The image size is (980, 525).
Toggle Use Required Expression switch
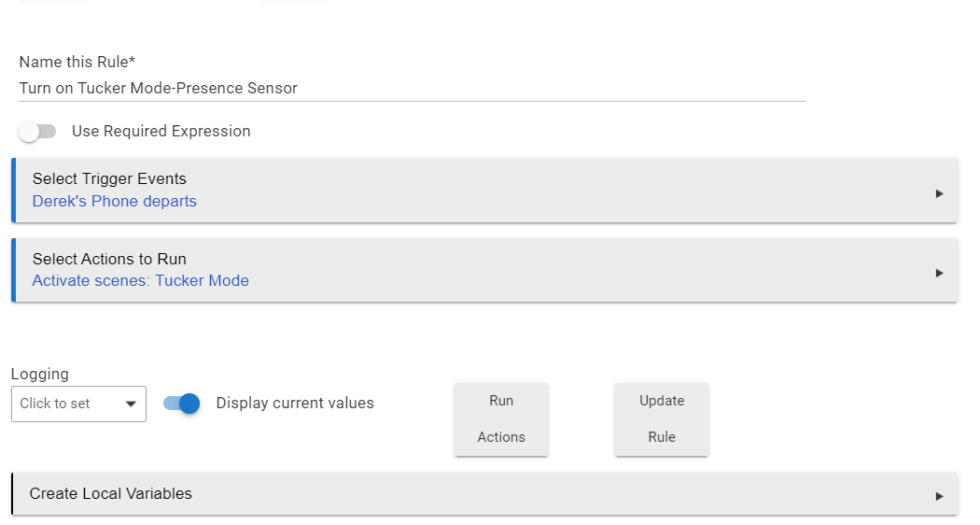[37, 132]
